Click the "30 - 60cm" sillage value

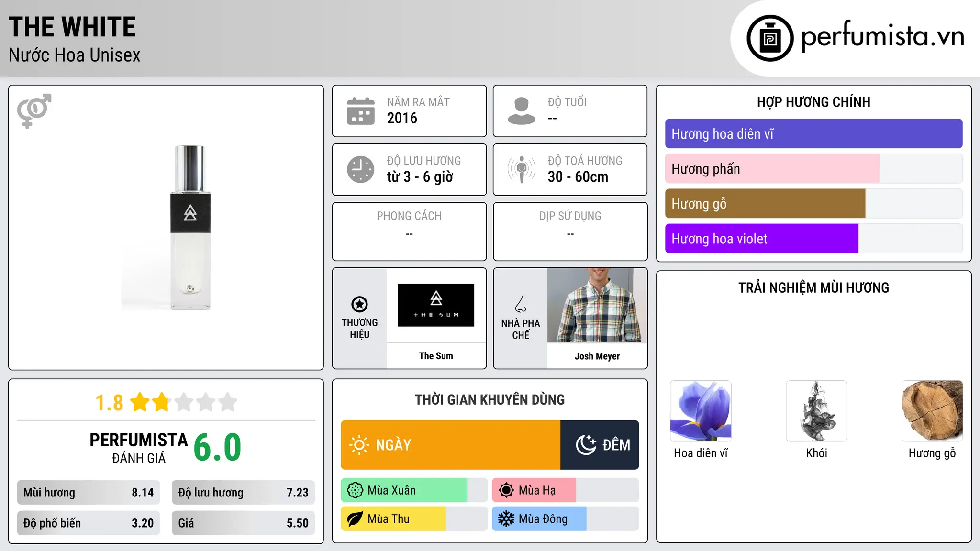click(578, 177)
